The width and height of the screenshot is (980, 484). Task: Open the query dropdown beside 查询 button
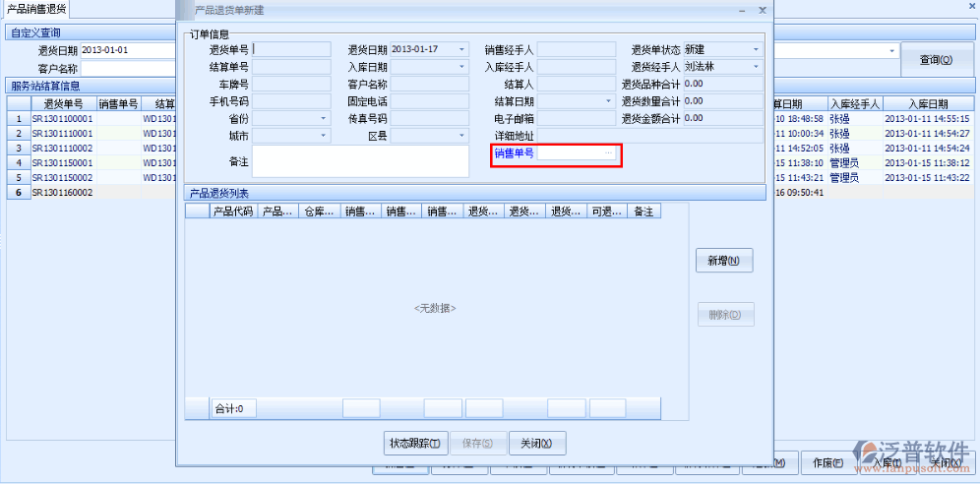(x=891, y=50)
